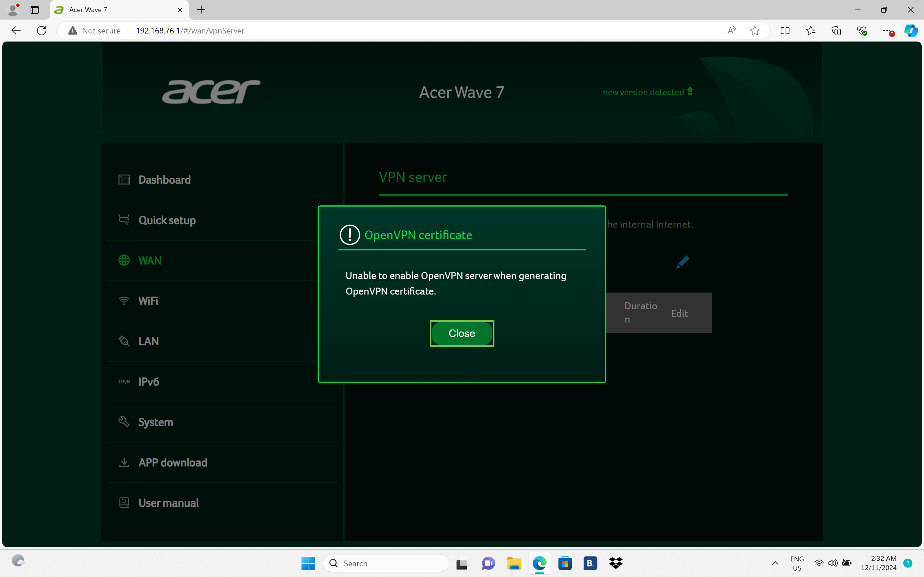
Task: Open the WiFi settings section
Action: click(148, 301)
